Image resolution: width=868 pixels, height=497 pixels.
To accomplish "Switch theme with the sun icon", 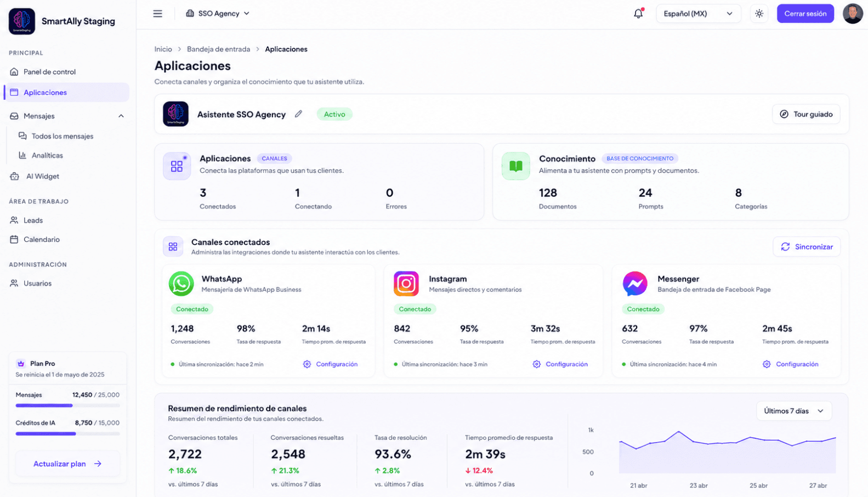I will (x=759, y=13).
